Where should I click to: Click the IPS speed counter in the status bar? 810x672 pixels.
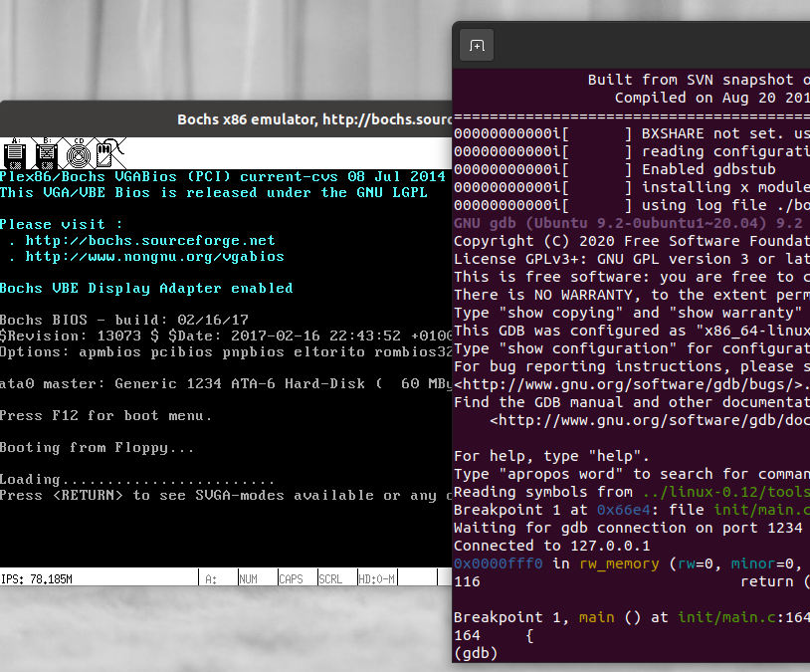40,577
